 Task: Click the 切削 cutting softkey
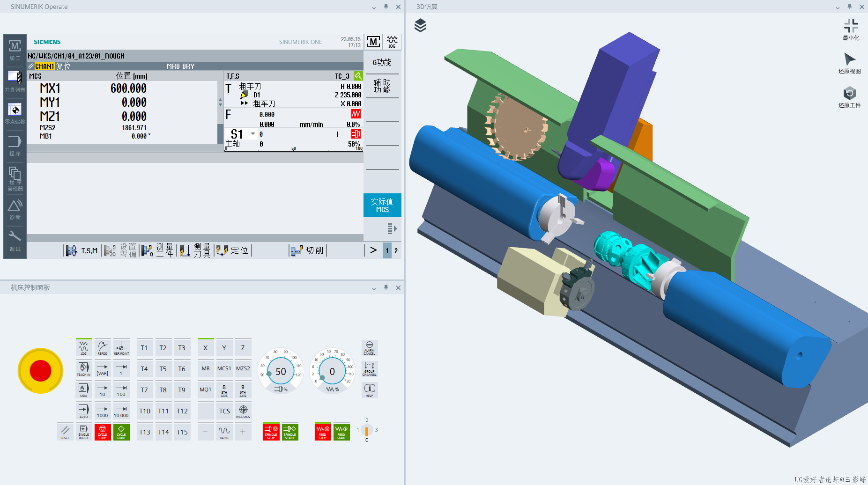coord(307,251)
